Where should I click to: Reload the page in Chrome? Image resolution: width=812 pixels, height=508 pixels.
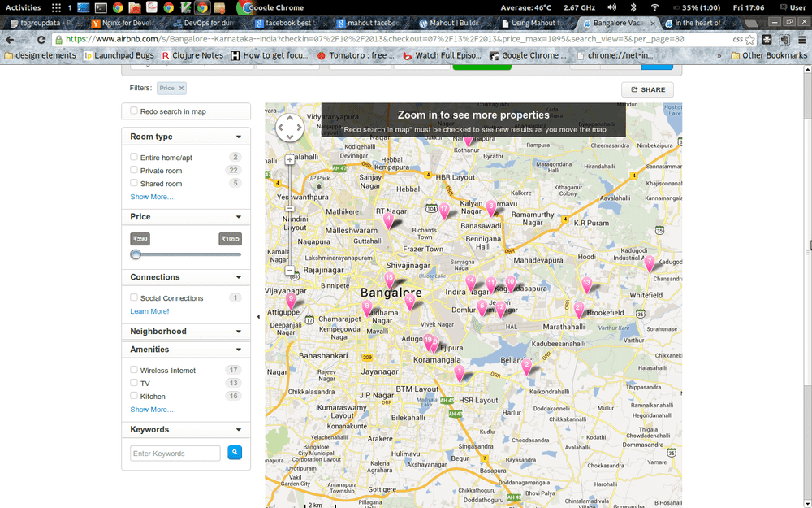pyautogui.click(x=41, y=39)
